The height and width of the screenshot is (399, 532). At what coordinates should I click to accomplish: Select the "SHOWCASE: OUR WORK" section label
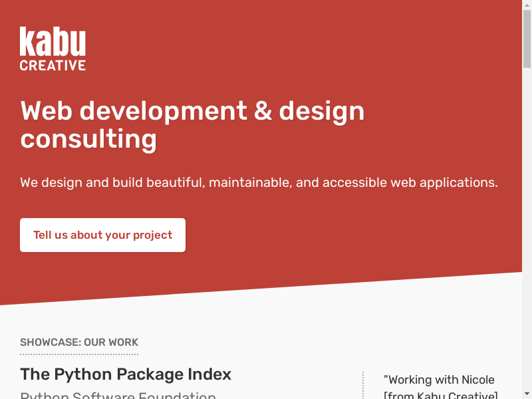pos(79,342)
